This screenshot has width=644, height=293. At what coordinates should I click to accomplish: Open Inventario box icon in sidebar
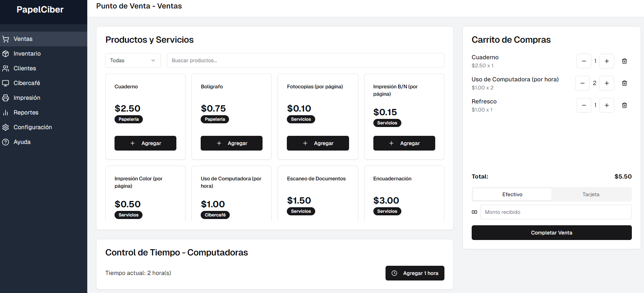coord(6,54)
